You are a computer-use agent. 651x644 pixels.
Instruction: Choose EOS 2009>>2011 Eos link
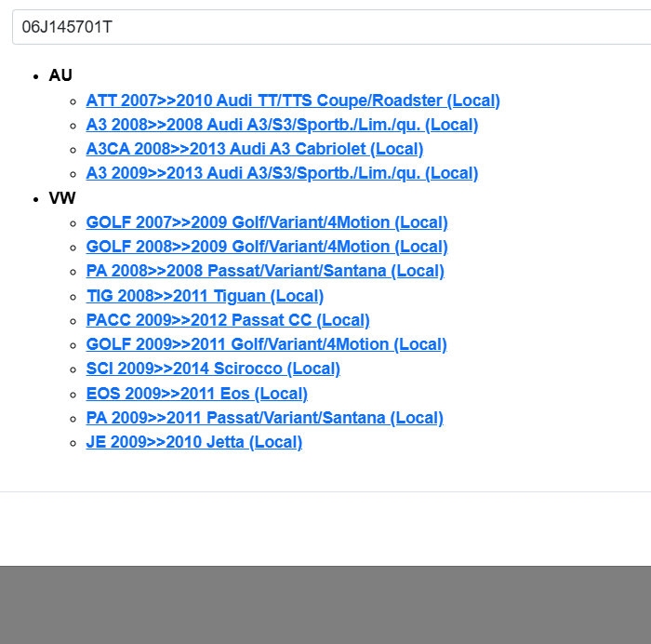click(196, 394)
